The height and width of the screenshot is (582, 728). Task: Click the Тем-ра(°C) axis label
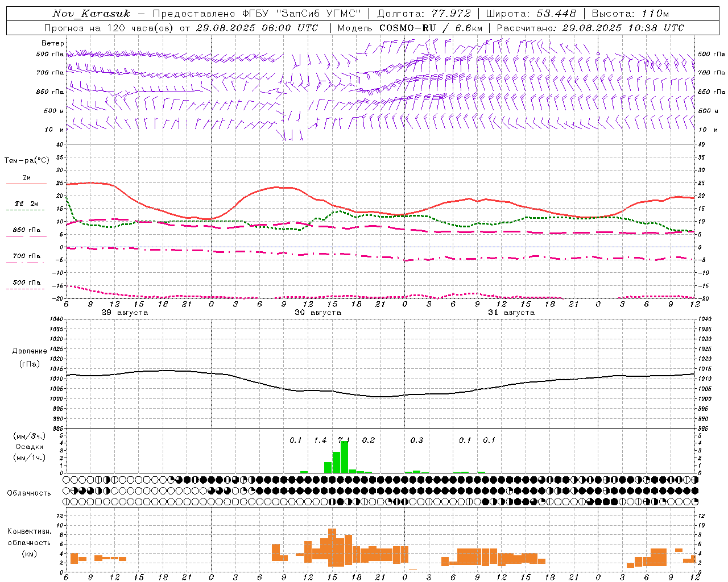tap(27, 161)
